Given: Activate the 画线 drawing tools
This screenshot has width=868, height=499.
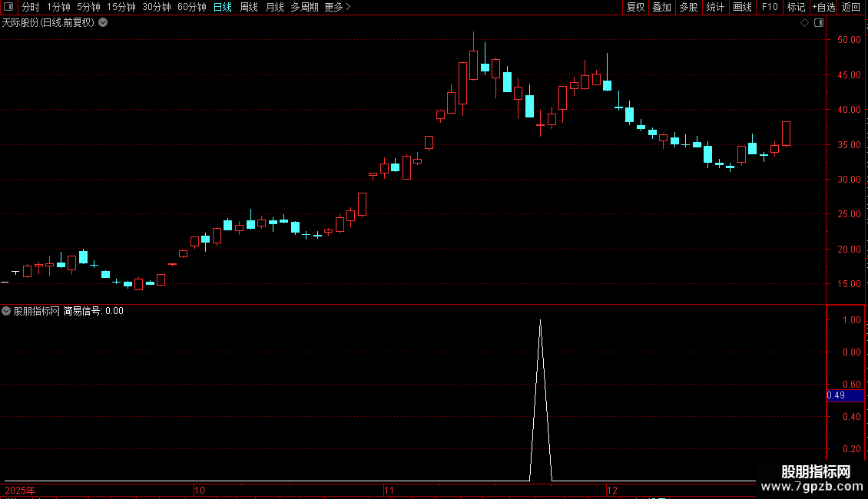Looking at the screenshot, I should point(742,7).
